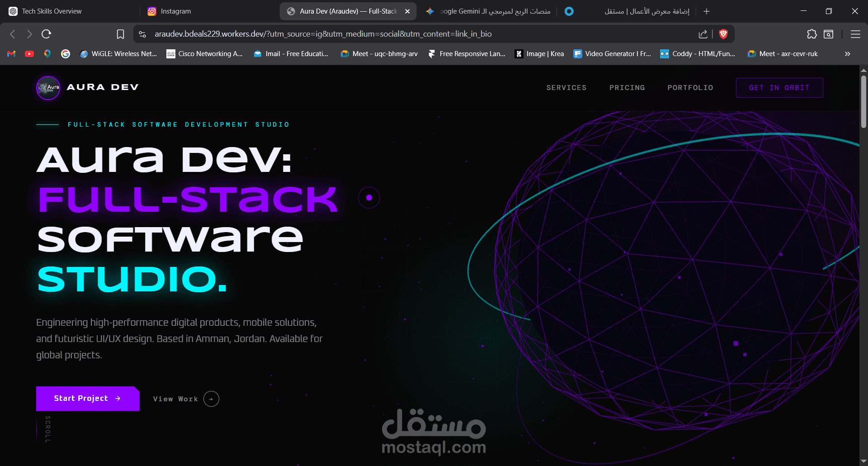Open Free Responsive Lan... bookmark
This screenshot has height=466, width=868.
coord(467,54)
